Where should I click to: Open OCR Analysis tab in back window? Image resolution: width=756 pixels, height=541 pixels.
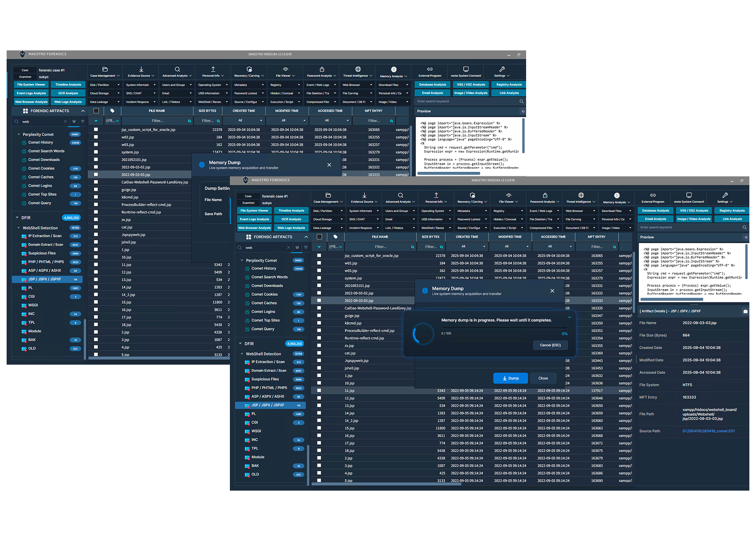(x=68, y=93)
